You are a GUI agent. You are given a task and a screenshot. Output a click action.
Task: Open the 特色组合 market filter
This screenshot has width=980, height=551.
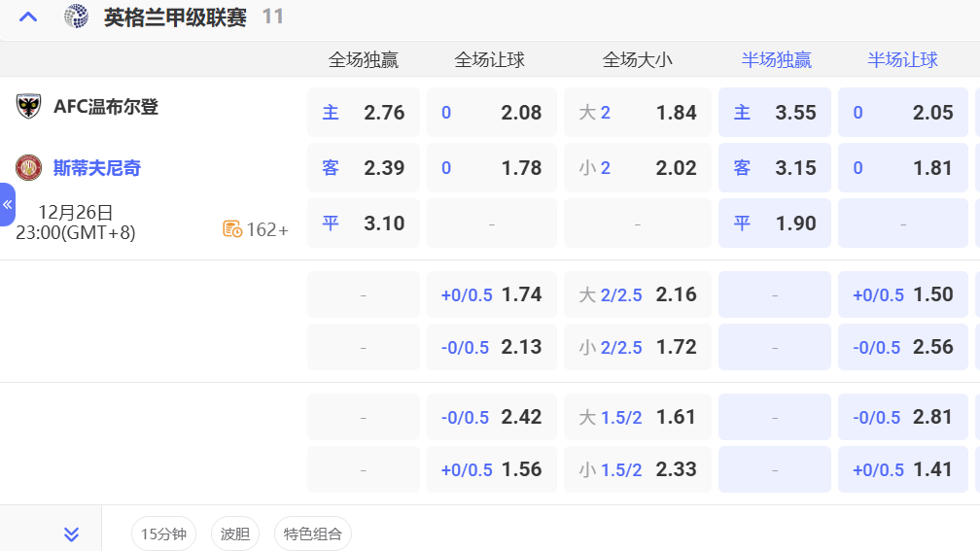click(312, 534)
